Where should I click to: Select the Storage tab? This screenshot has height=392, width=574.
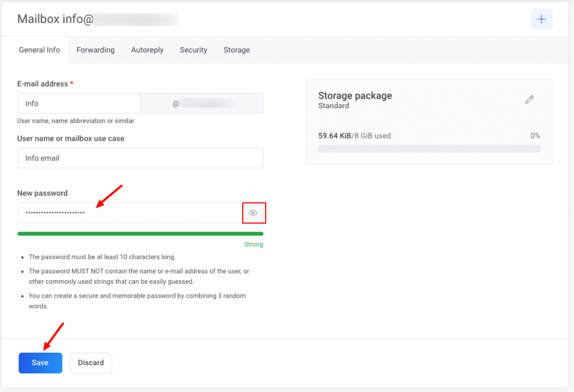tap(237, 50)
